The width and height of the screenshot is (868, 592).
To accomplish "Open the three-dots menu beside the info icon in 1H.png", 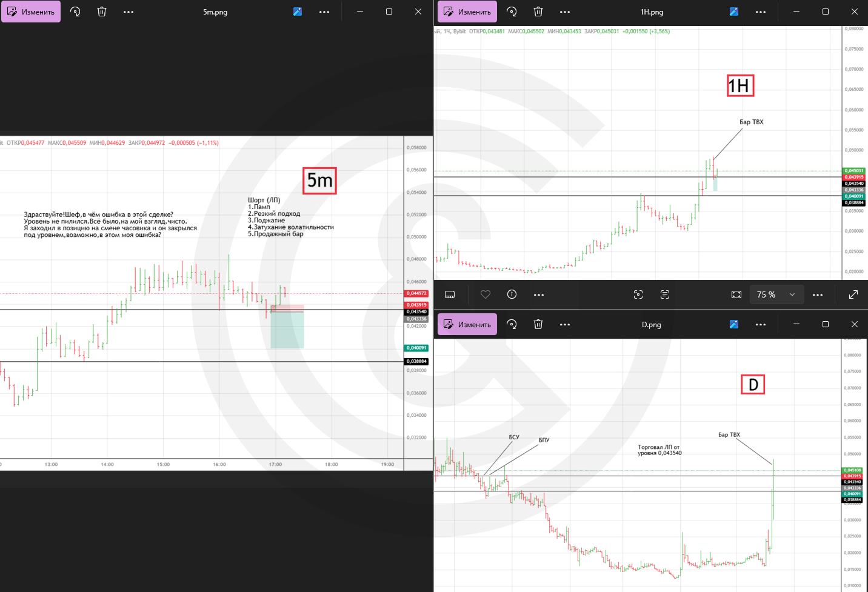I will click(x=539, y=294).
